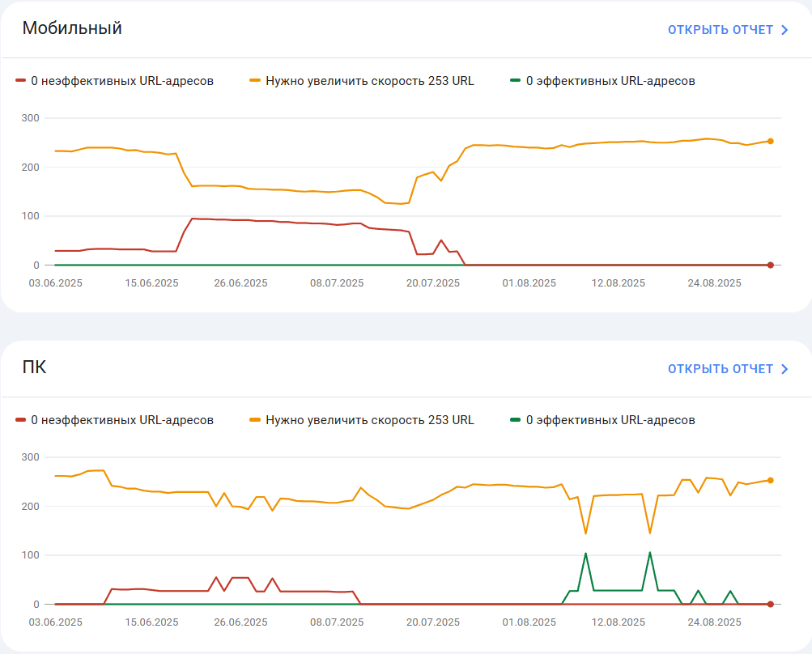
Task: Click date label 26.06.2025 under Мобильный chart
Action: point(240,283)
